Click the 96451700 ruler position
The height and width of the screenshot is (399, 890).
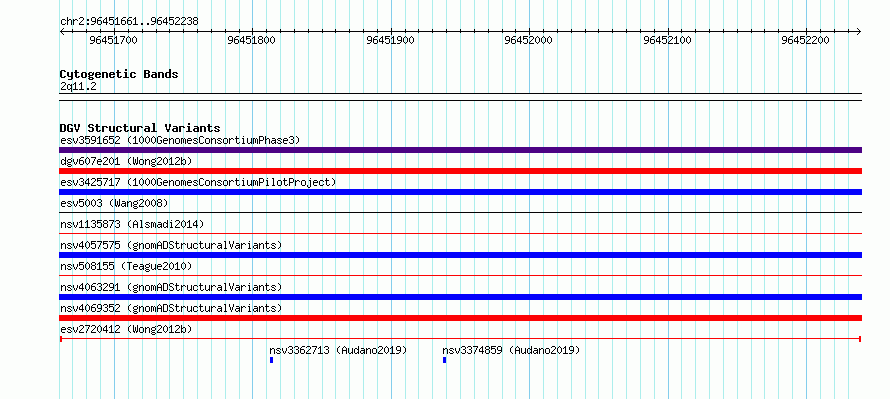pos(114,40)
